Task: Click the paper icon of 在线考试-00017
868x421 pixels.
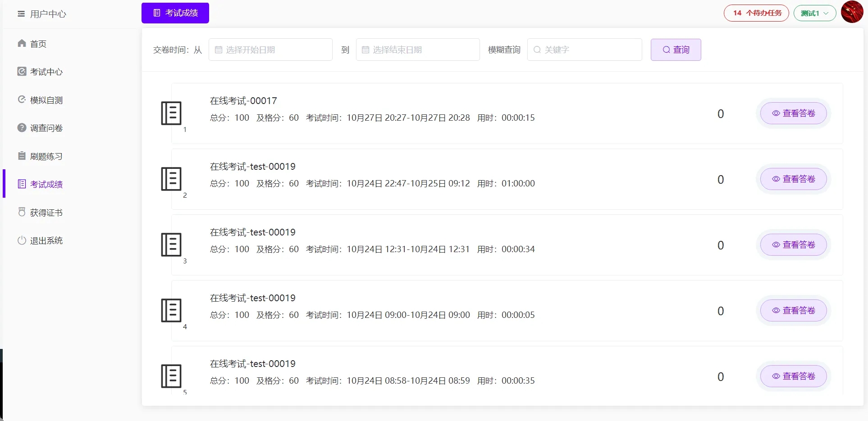Action: 171,113
